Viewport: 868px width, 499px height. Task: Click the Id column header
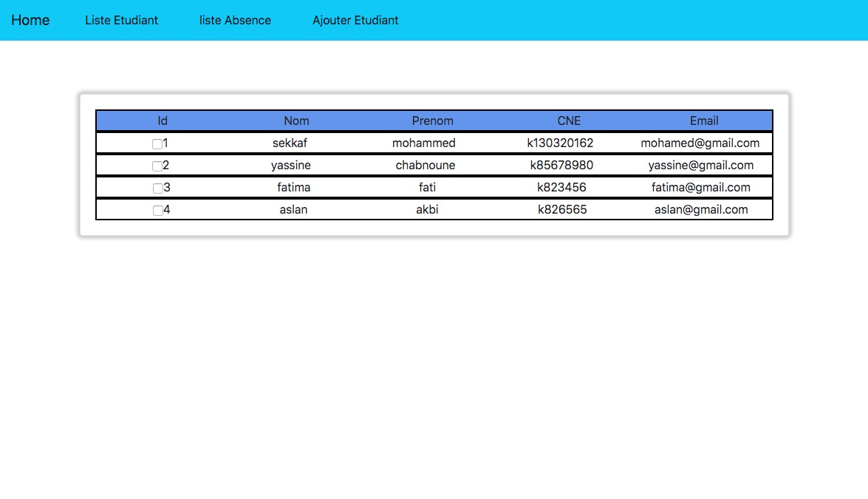tap(162, 120)
